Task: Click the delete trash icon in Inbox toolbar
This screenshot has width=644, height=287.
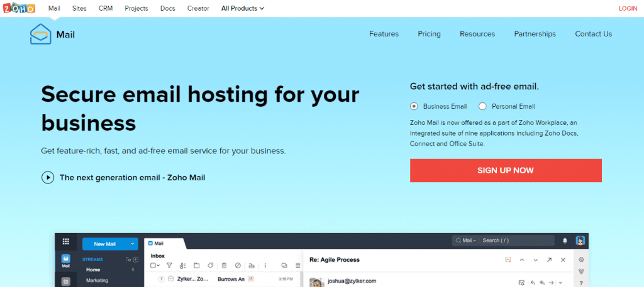Action: click(x=225, y=265)
